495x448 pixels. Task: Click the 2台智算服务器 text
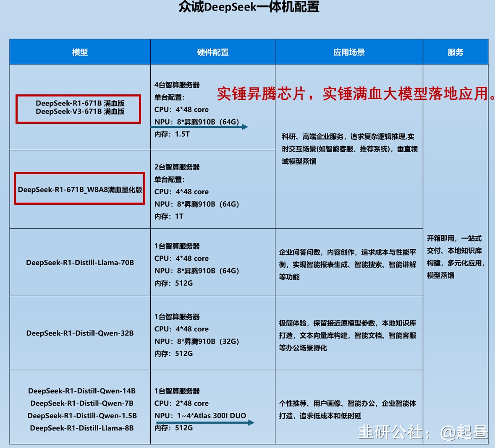point(177,167)
